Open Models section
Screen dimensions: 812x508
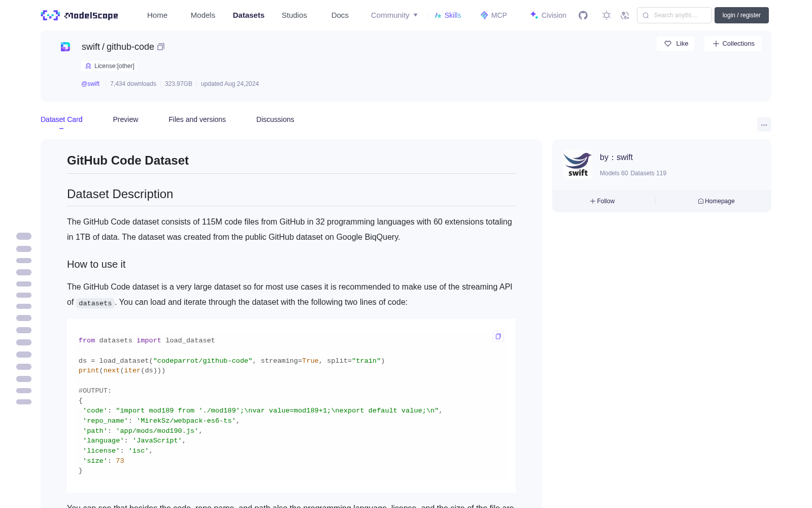click(x=203, y=15)
